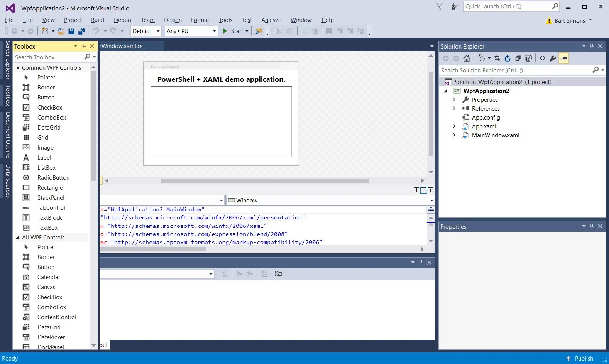609x364 pixels.
Task: Expand the MainWindow.xaml node
Action: [x=454, y=135]
